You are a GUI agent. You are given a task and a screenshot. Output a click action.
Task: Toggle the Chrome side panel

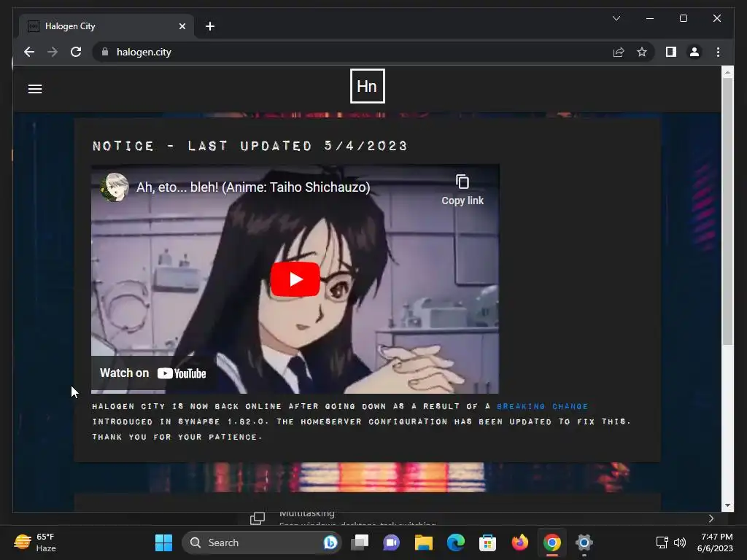pos(671,52)
